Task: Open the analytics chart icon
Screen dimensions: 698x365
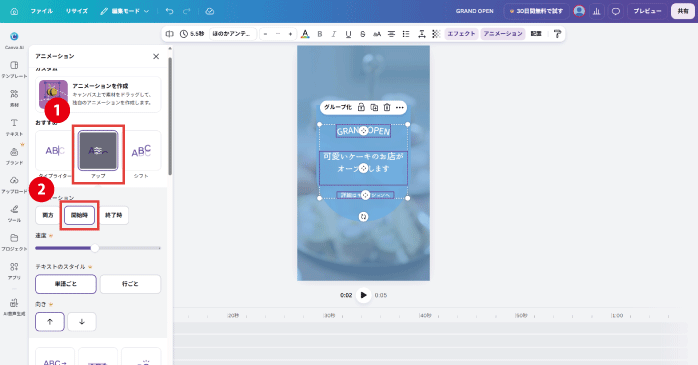Action: pyautogui.click(x=597, y=11)
